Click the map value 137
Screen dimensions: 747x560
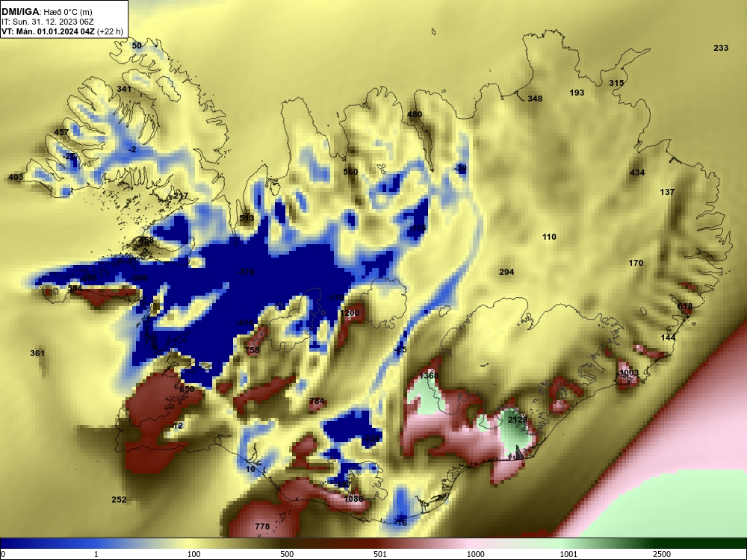coord(667,192)
